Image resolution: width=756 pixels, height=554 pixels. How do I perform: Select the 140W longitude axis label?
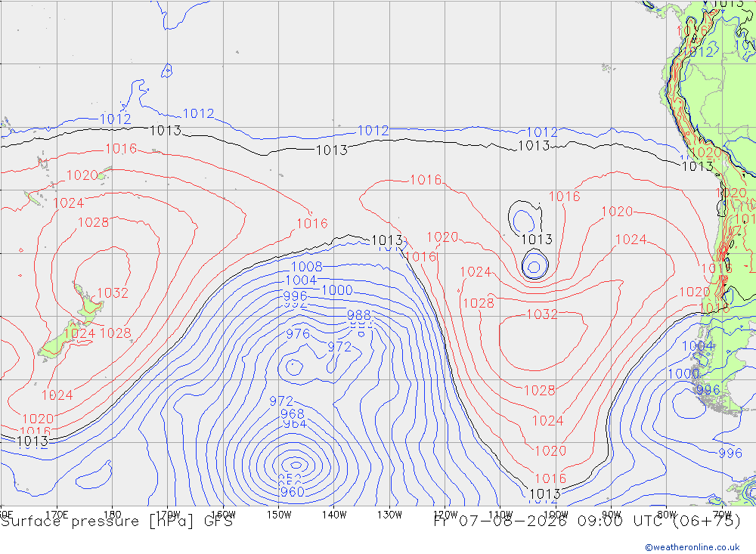pyautogui.click(x=334, y=515)
